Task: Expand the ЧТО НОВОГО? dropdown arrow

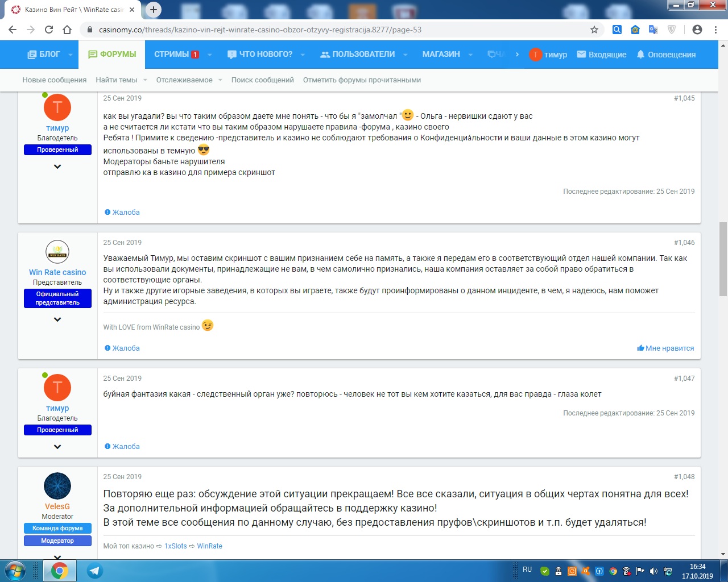Action: pos(303,55)
